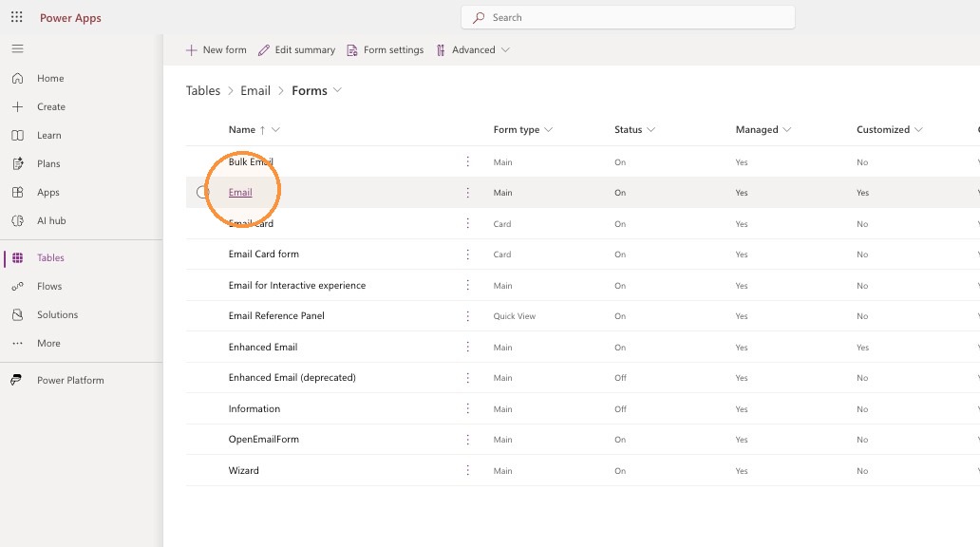Image resolution: width=980 pixels, height=547 pixels.
Task: Go to Home in the sidebar
Action: click(50, 78)
